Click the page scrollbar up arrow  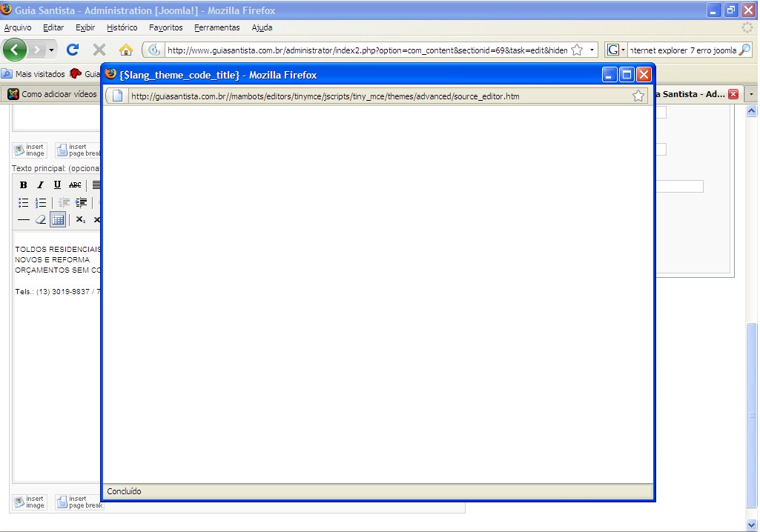click(x=751, y=111)
